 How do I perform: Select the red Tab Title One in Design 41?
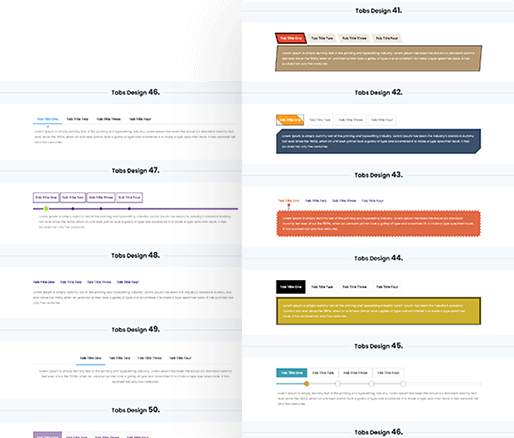[x=291, y=38]
